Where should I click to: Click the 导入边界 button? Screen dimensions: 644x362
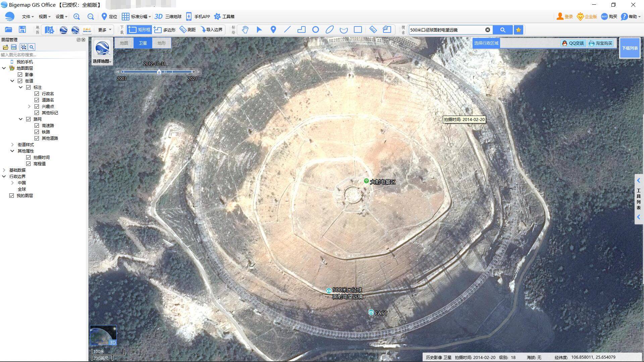pos(212,30)
